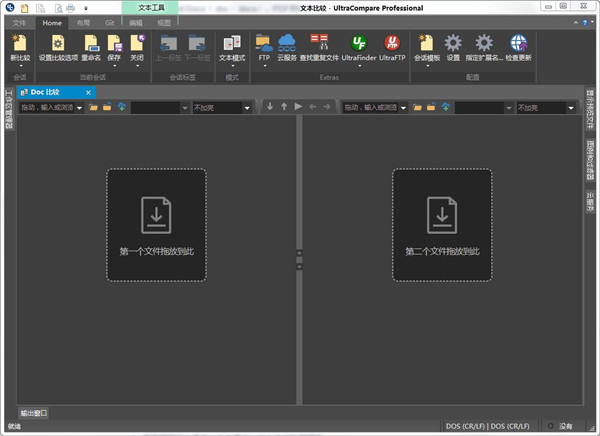The width and height of the screenshot is (600, 436).
Task: Click the second-file path input field
Action: click(370, 108)
